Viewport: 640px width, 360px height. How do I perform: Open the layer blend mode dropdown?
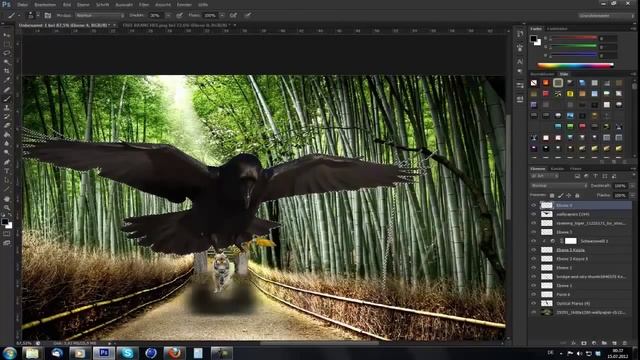pyautogui.click(x=559, y=186)
